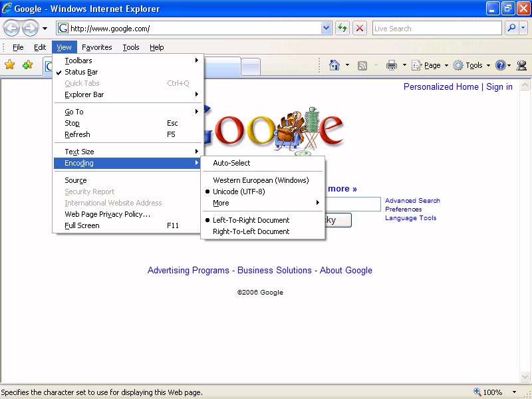Open the Help question mark icon

tap(500, 65)
